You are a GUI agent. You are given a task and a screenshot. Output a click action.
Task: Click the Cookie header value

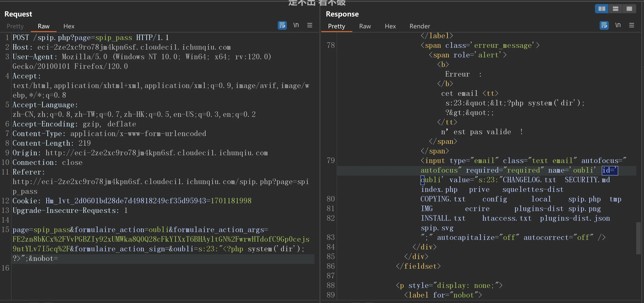[148, 201]
